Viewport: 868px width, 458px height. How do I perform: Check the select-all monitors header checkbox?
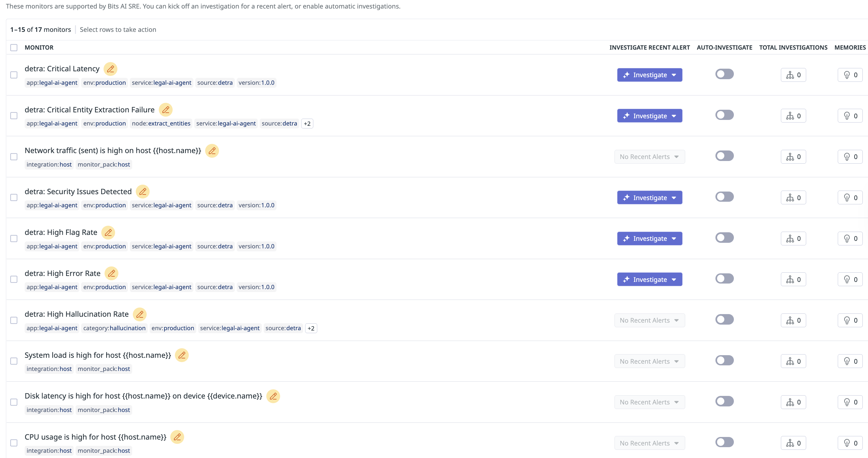click(x=14, y=48)
